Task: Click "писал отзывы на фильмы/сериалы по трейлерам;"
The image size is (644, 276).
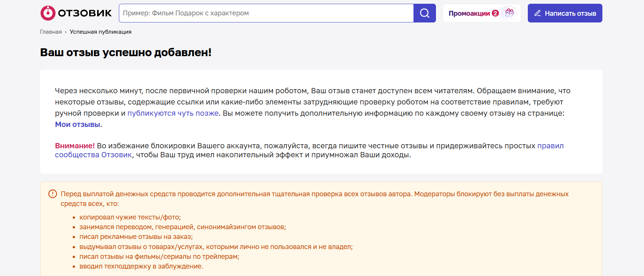Action: (159, 257)
